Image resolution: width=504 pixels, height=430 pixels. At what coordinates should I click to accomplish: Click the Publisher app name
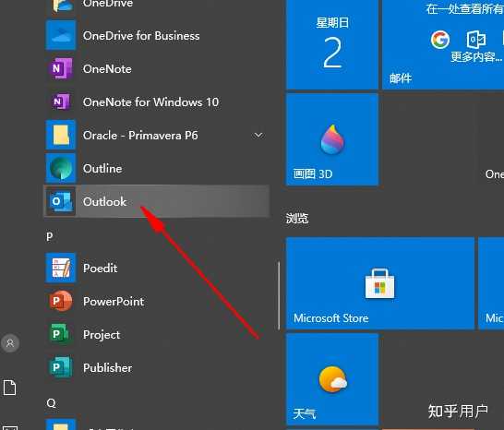(x=107, y=367)
